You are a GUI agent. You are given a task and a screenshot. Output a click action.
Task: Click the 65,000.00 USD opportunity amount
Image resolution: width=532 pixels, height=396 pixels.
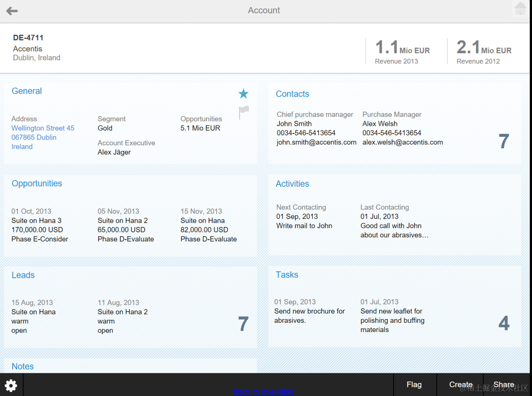pyautogui.click(x=121, y=230)
